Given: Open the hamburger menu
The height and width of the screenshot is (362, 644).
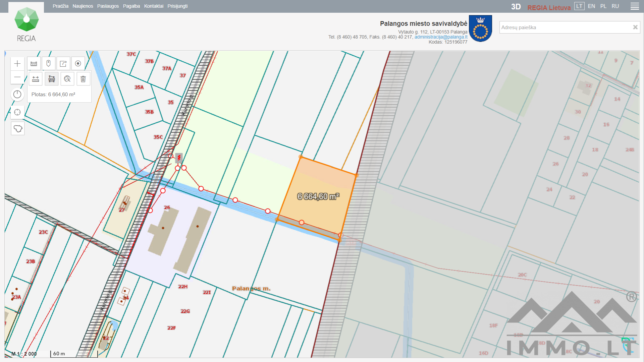Looking at the screenshot, I should (x=635, y=6).
